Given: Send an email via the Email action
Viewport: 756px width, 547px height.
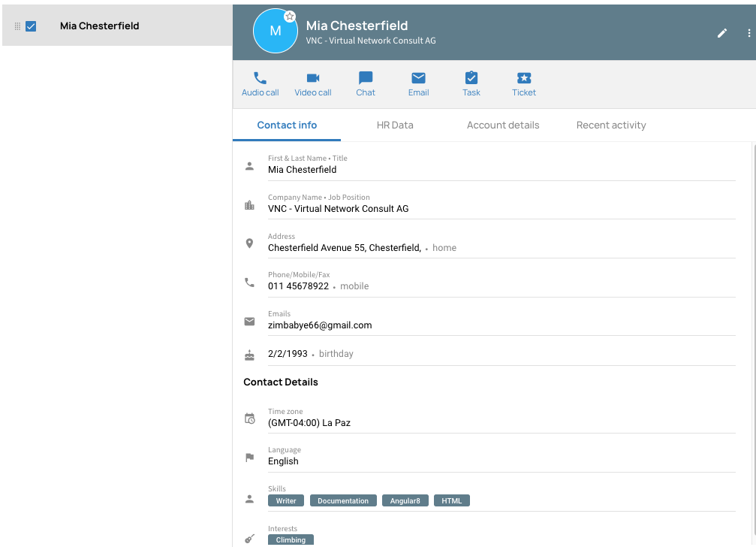Looking at the screenshot, I should click(418, 84).
